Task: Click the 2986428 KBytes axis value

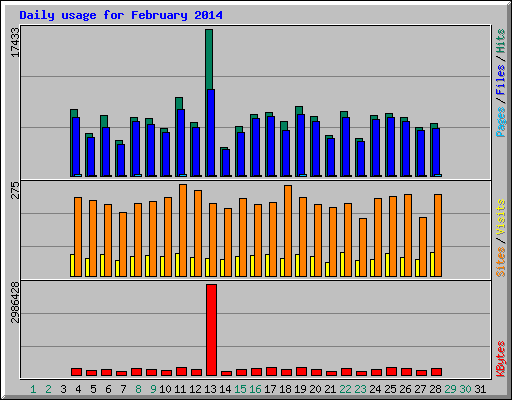Action: pyautogui.click(x=15, y=302)
